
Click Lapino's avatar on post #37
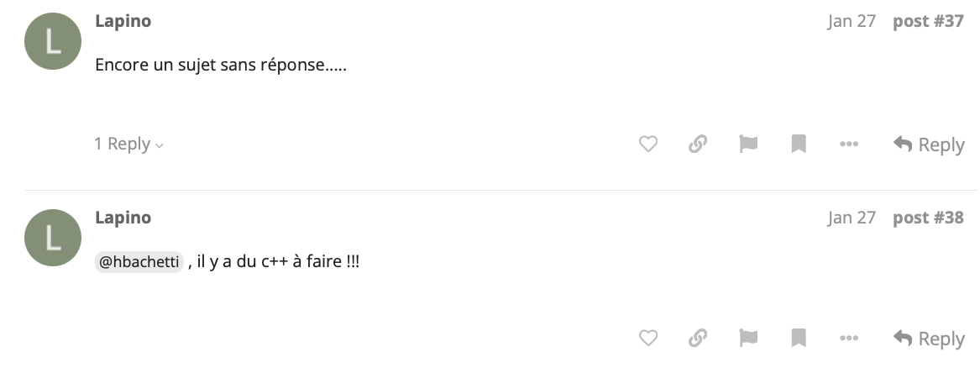pos(53,42)
